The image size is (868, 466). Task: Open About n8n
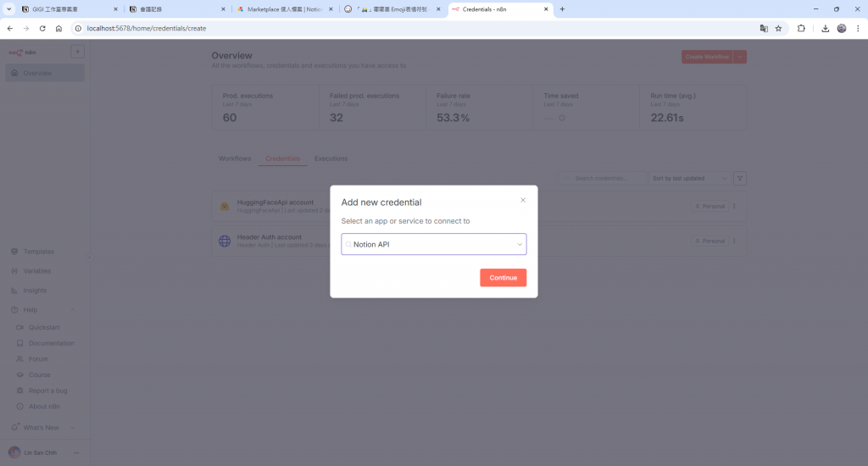(44, 406)
